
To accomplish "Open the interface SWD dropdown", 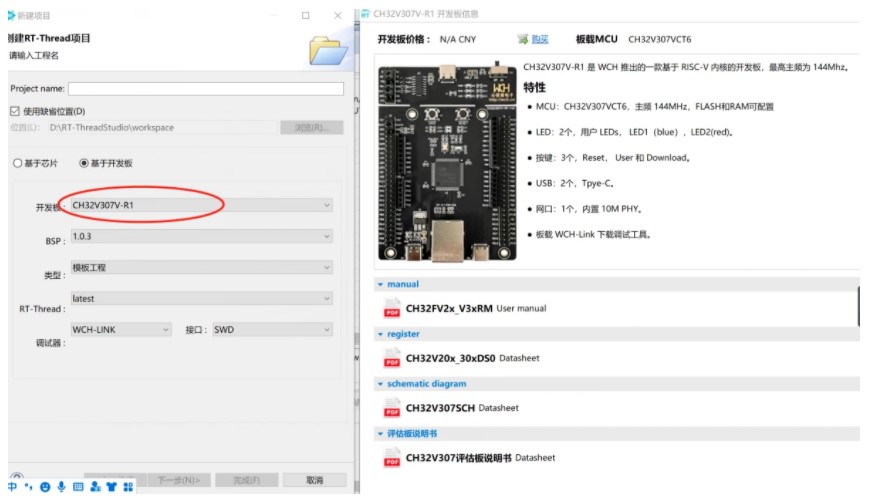I will coord(273,329).
